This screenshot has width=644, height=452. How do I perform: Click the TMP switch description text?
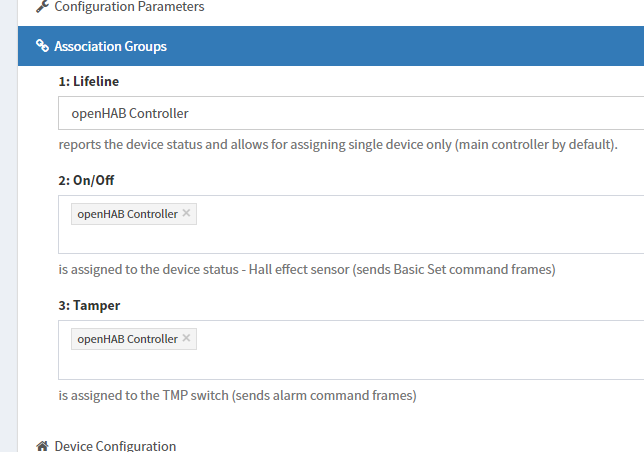tap(237, 395)
